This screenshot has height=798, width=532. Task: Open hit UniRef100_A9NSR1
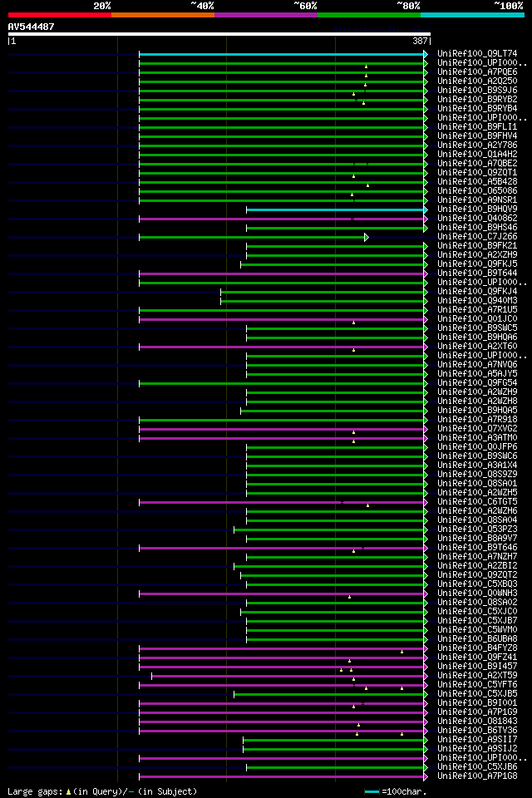(477, 200)
